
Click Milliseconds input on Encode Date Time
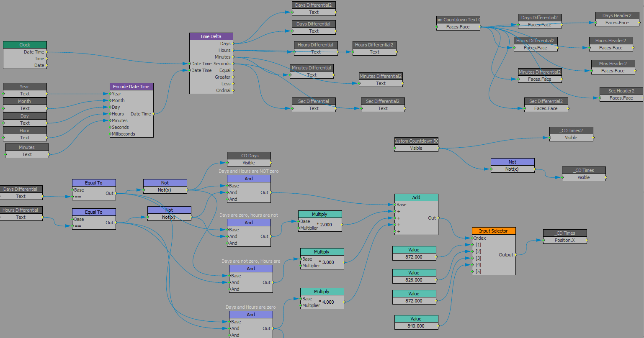tap(123, 134)
